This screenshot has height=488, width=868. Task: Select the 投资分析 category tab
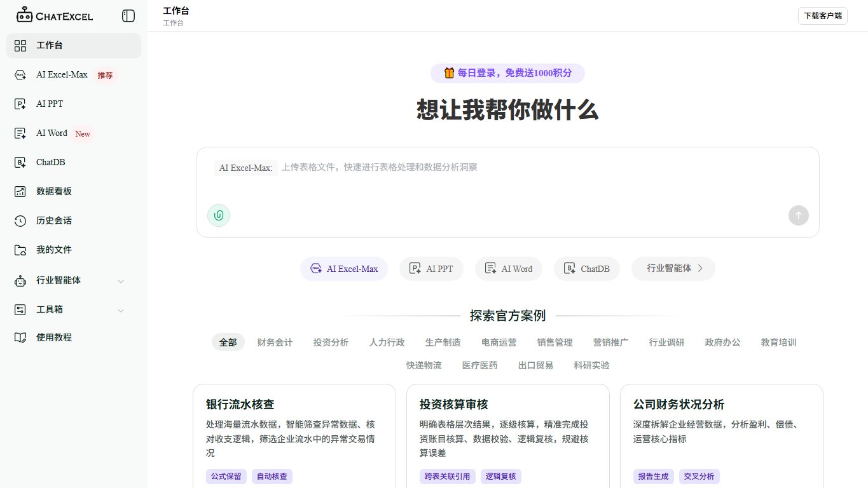click(331, 342)
